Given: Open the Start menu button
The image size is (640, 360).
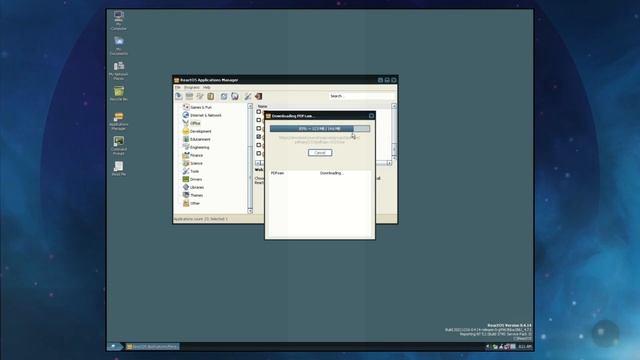Looking at the screenshot, I should pyautogui.click(x=115, y=347).
